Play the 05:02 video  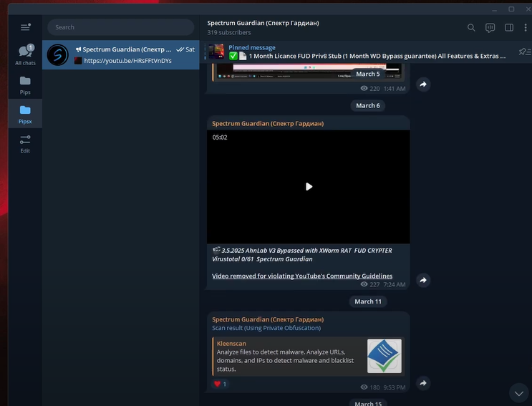[x=309, y=187]
